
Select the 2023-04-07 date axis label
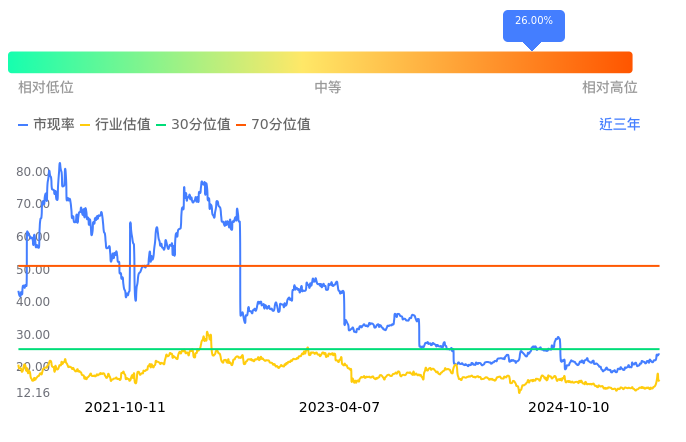339,408
